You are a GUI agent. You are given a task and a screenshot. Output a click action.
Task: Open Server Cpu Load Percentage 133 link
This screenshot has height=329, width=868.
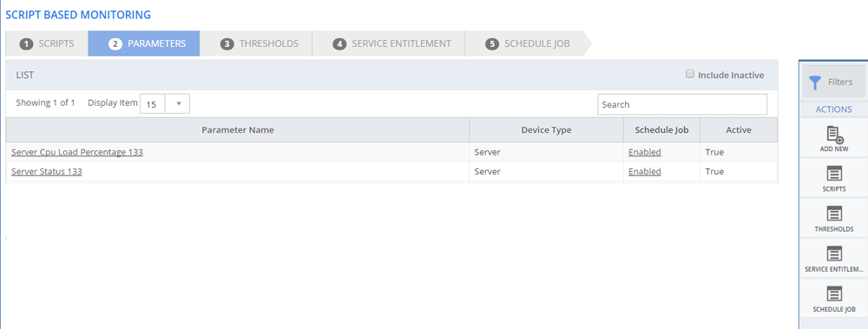[x=77, y=152]
